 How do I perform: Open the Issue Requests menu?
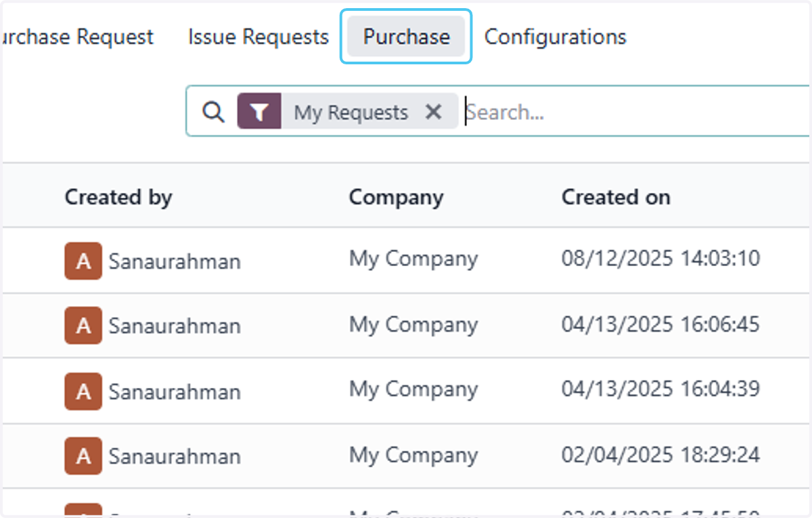click(x=258, y=37)
